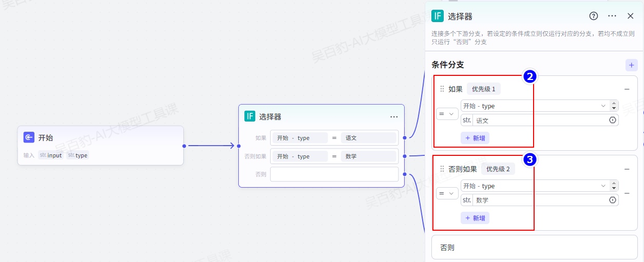Screen dimensions: 644x262
Task: Delete the 否则如果 优先级 2 branch
Action: click(x=627, y=169)
